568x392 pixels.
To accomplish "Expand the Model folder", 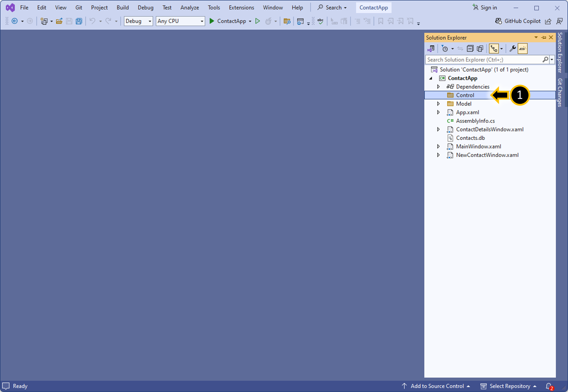I will (438, 104).
